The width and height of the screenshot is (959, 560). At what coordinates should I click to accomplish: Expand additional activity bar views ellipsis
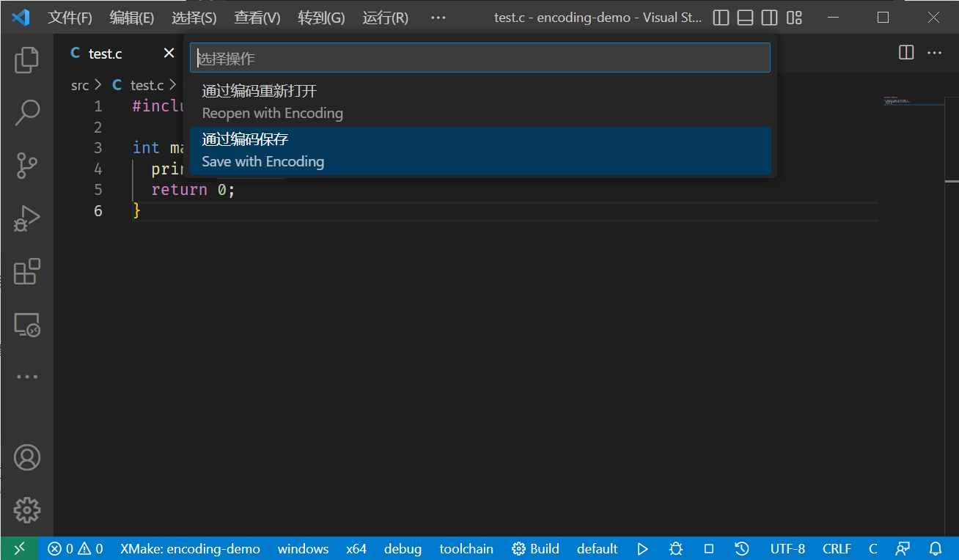pos(27,377)
